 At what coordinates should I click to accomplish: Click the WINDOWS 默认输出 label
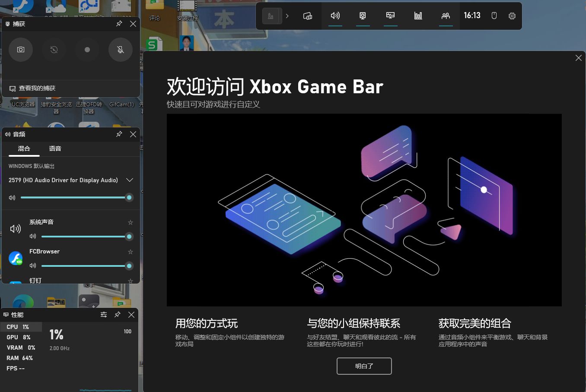tap(32, 166)
